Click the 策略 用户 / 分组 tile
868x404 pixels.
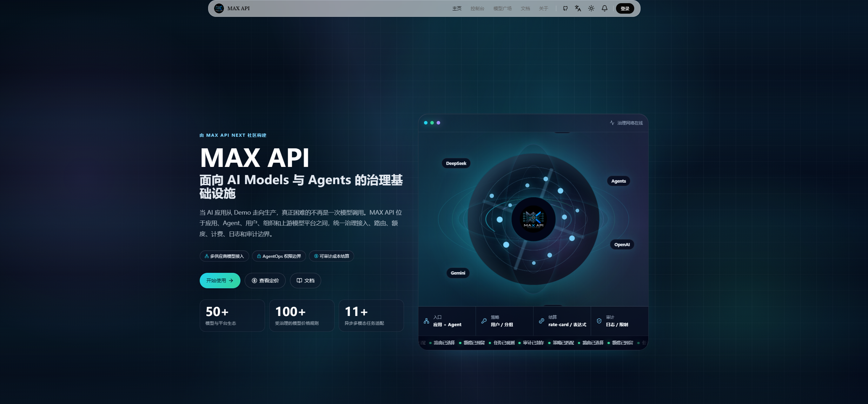[x=505, y=321]
